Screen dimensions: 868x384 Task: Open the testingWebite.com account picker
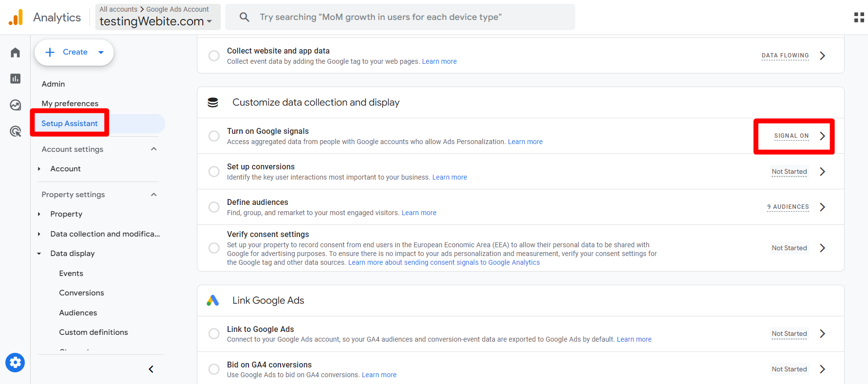[158, 18]
